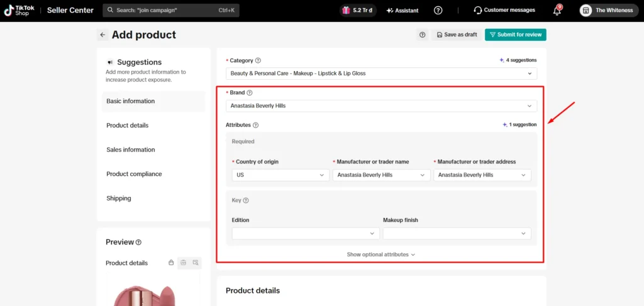Open Country of origin dropdown
The image size is (644, 306).
point(280,175)
